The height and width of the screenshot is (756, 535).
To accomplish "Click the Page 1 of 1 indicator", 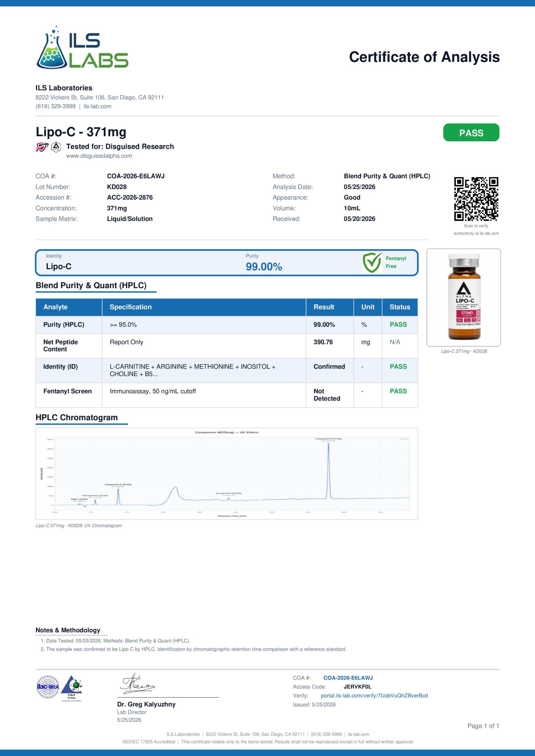I will point(483,726).
